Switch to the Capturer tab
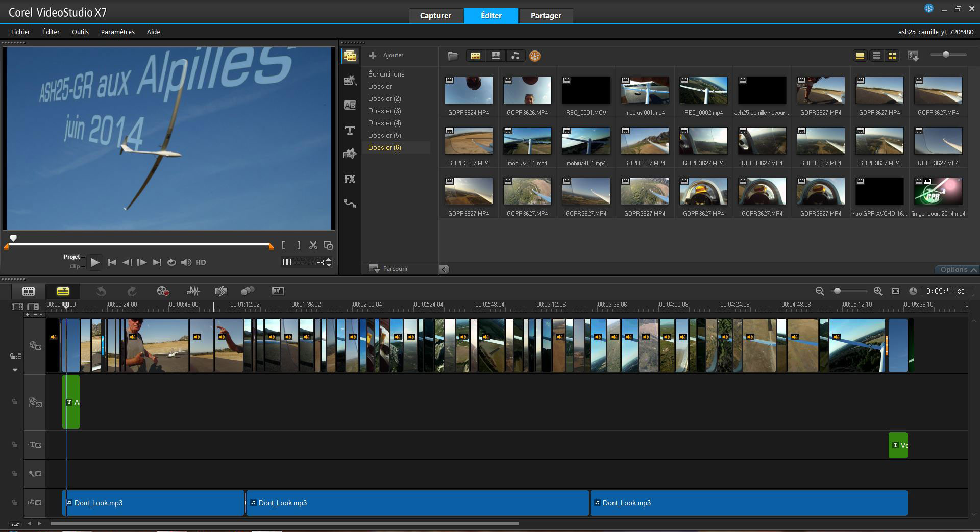The width and height of the screenshot is (980, 532). (435, 16)
